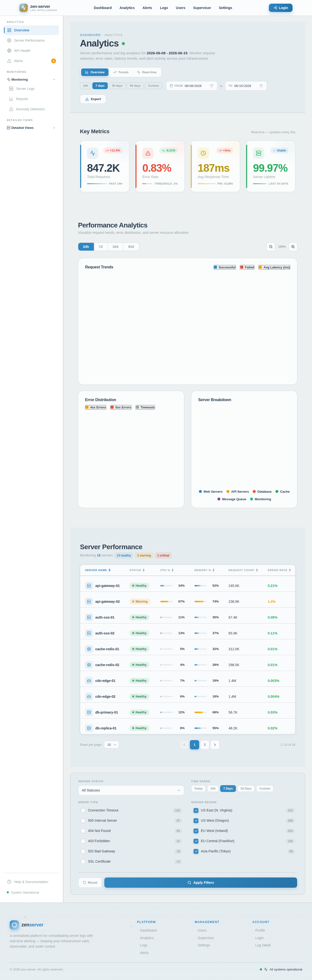
Task: Click the api-gateway-01 server icon
Action: point(89,585)
